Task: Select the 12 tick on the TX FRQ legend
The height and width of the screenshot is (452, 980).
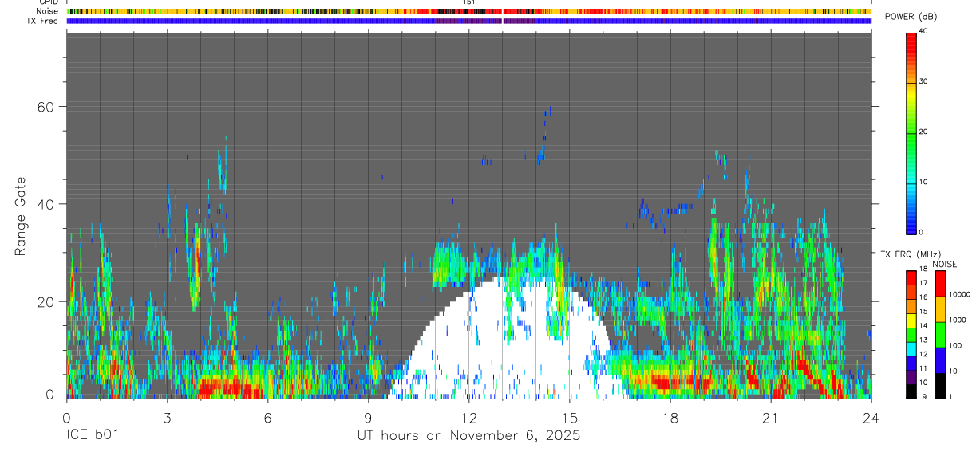Action: (x=923, y=354)
